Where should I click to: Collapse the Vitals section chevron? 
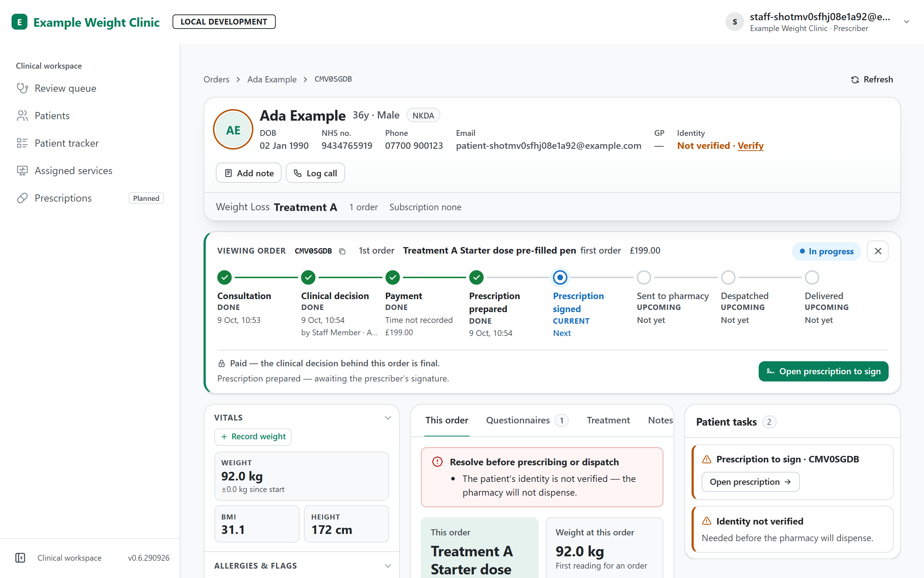point(388,418)
